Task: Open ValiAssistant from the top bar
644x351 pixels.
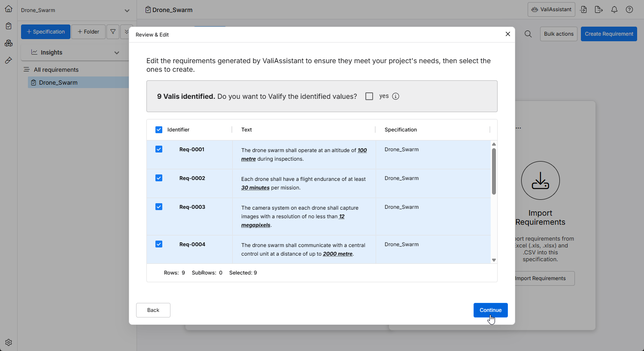Action: click(551, 9)
